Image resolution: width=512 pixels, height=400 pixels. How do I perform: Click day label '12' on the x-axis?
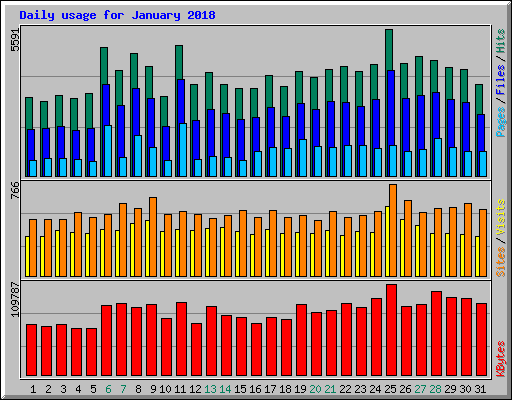click(195, 389)
